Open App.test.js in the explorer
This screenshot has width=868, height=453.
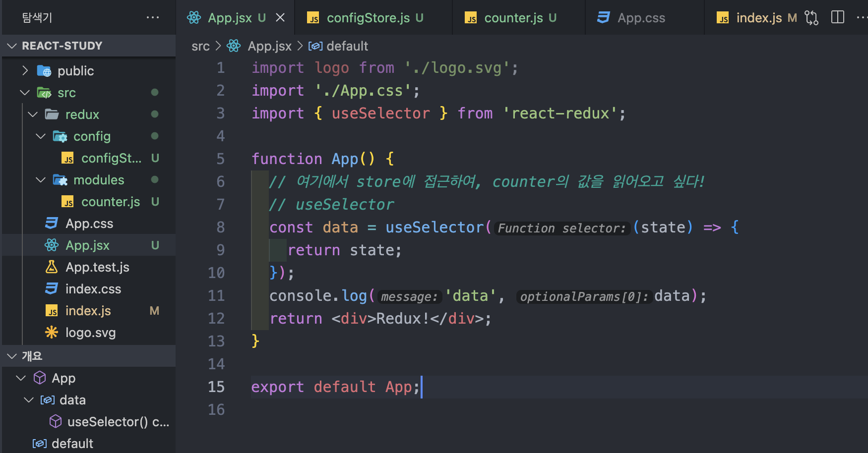coord(89,267)
